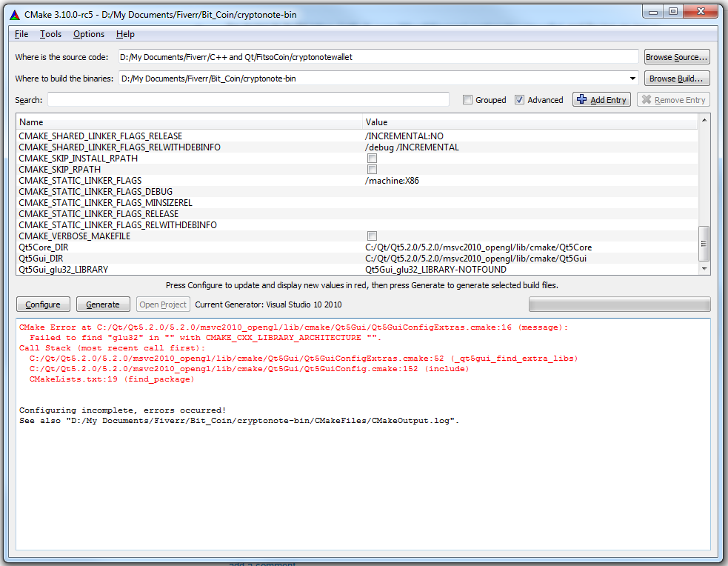Click Browse Source button
The height and width of the screenshot is (566, 728).
pyautogui.click(x=677, y=57)
